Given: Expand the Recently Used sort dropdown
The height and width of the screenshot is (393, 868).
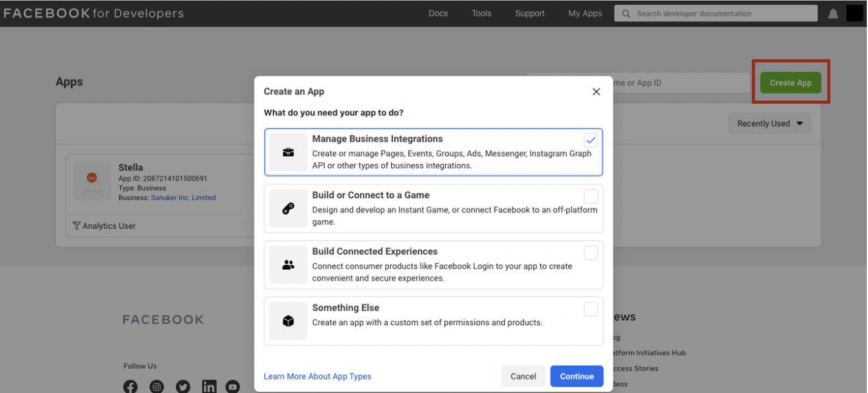Looking at the screenshot, I should [770, 123].
